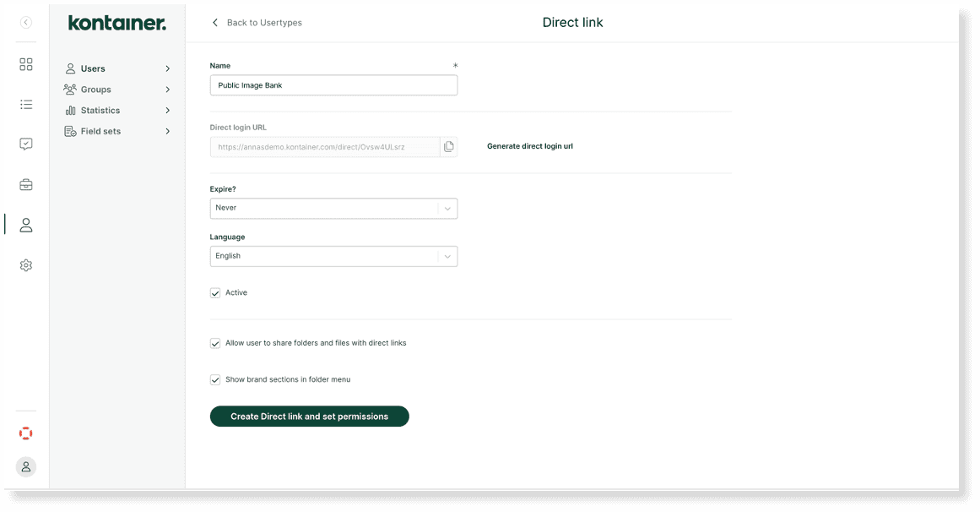Screen dimensions: 980x512
Task: Open the Expire dropdown set to Never
Action: pyautogui.click(x=333, y=208)
